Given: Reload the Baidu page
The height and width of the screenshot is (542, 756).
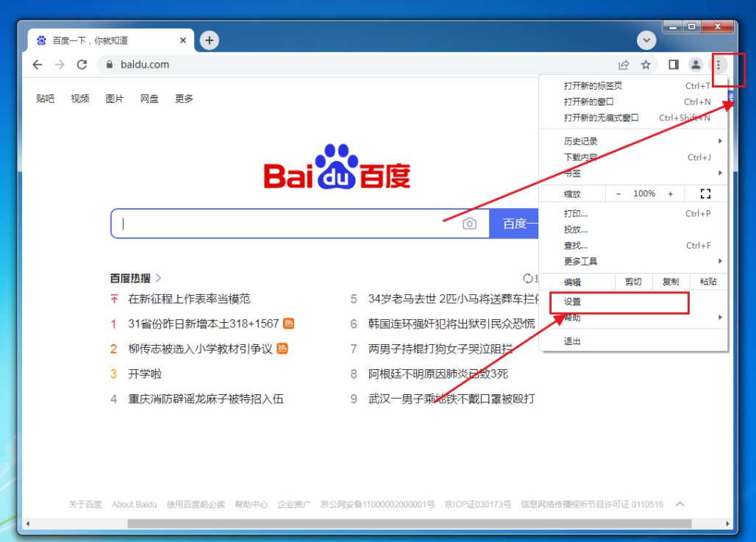Looking at the screenshot, I should 82,65.
